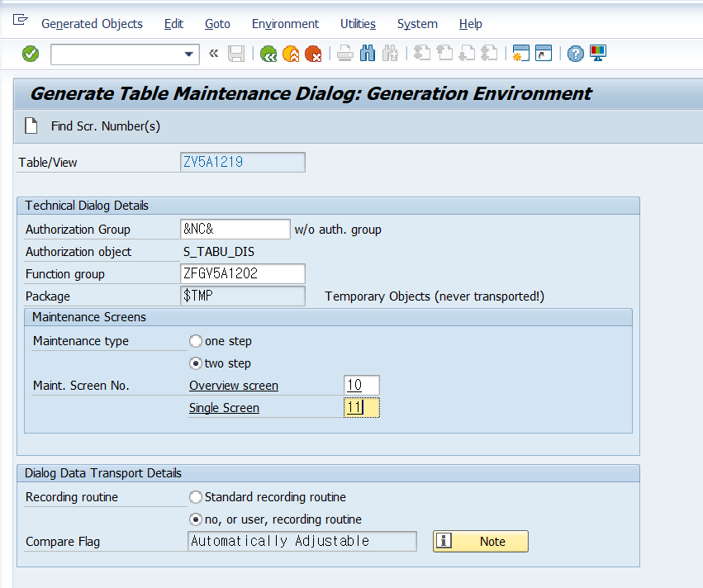
Task: Click the Create new session icon
Action: 520,54
